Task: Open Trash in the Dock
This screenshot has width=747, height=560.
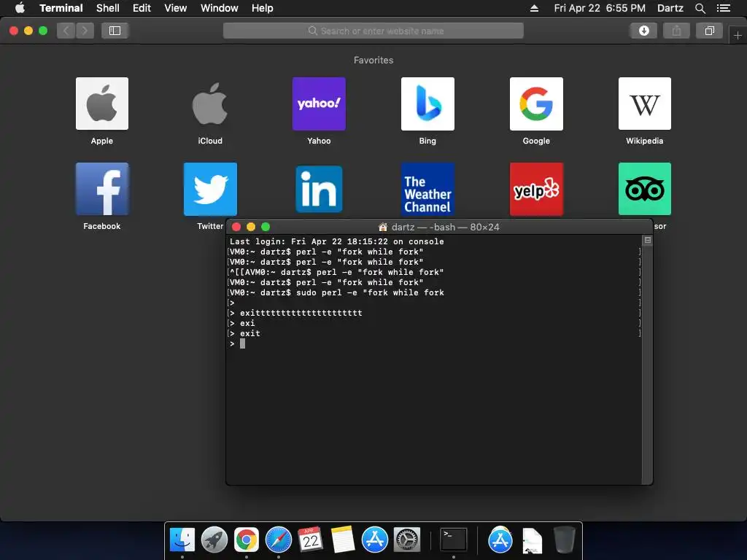Action: point(565,540)
